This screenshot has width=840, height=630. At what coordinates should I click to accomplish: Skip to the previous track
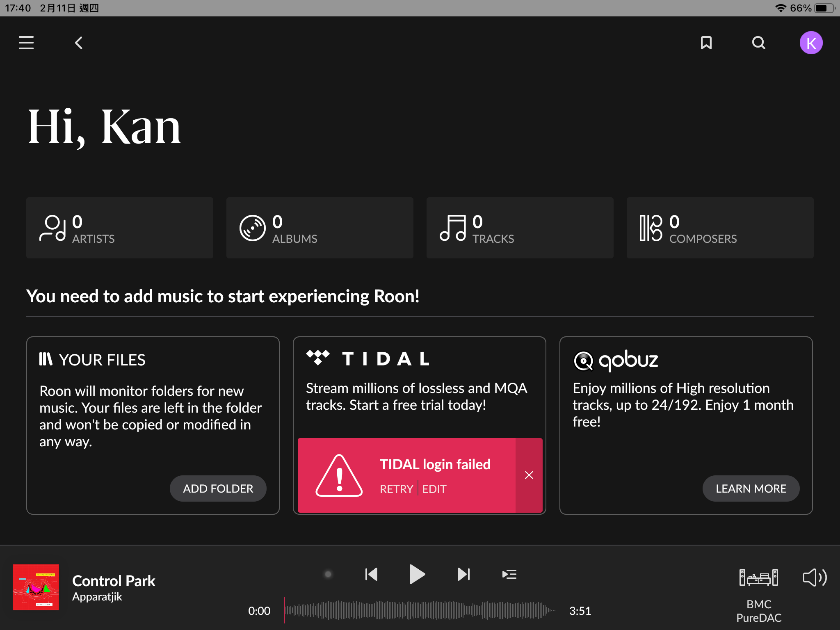click(x=371, y=574)
